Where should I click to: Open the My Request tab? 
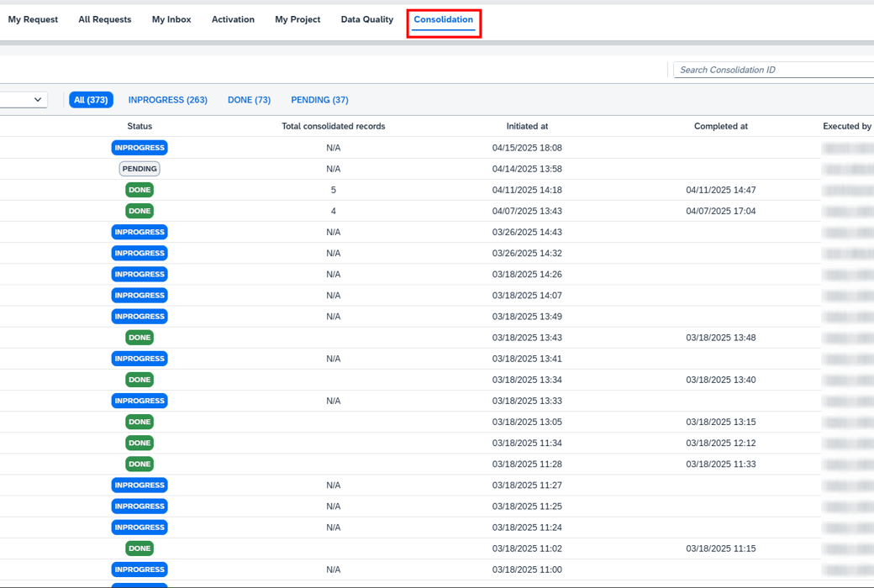tap(33, 19)
